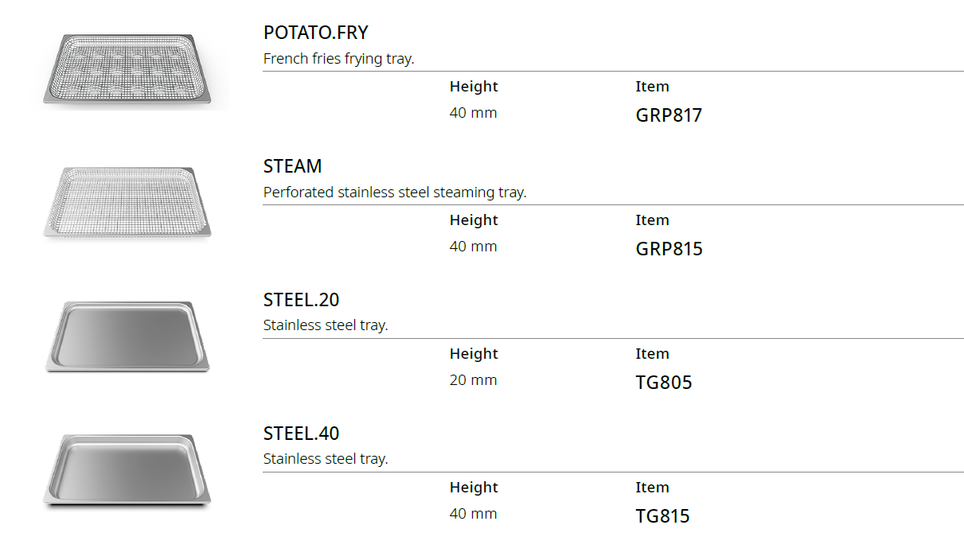The width and height of the screenshot is (964, 560).
Task: Click the STEEL.40 tray product image
Action: (127, 469)
